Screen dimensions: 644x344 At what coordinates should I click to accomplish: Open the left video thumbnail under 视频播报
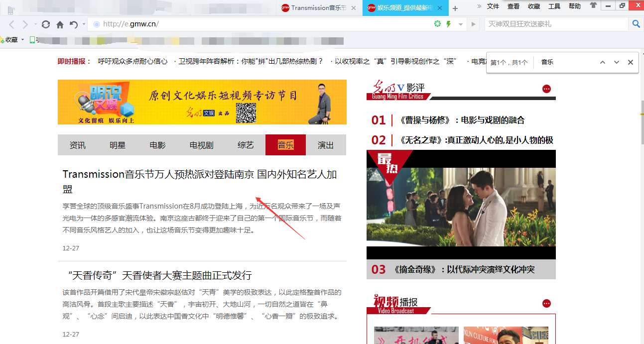pos(416,335)
